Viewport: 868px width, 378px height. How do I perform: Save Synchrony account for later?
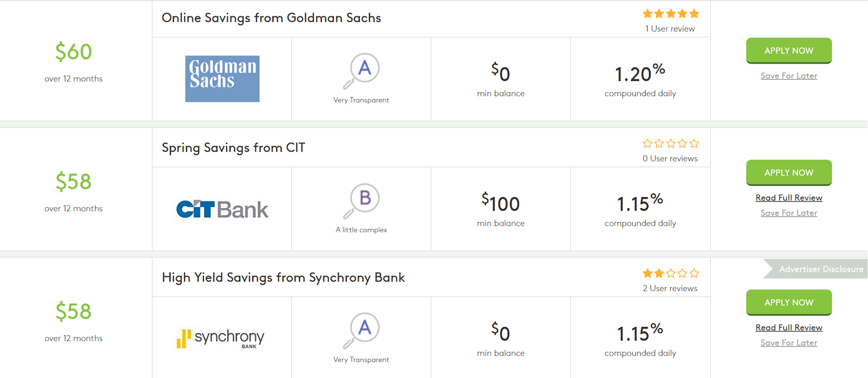click(788, 343)
